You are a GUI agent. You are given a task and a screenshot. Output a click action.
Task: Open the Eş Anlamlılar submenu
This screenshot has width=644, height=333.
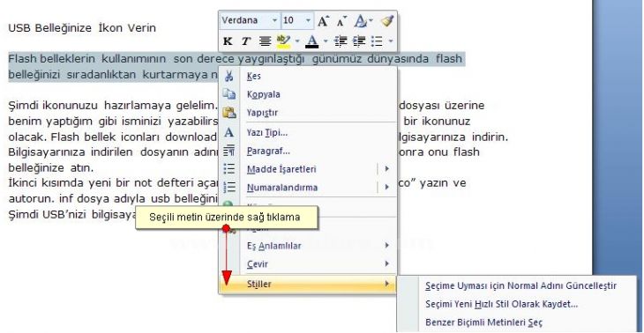pos(308,246)
